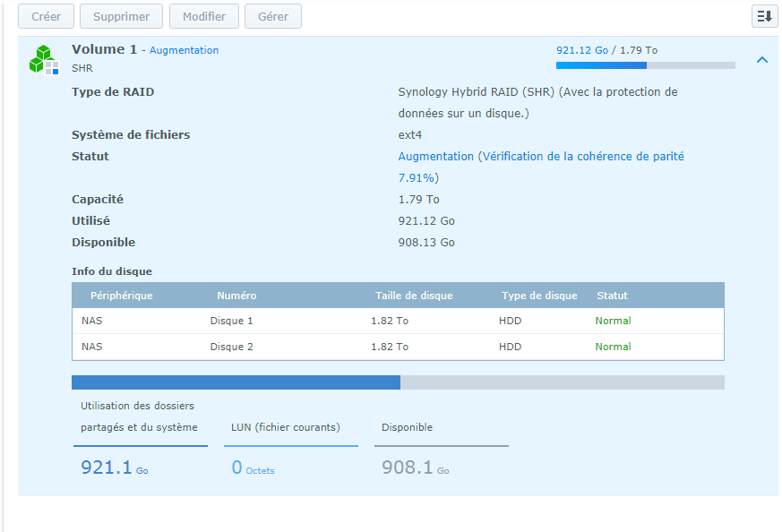This screenshot has width=782, height=532.
Task: Sort by Périphérique column header
Action: 121,296
